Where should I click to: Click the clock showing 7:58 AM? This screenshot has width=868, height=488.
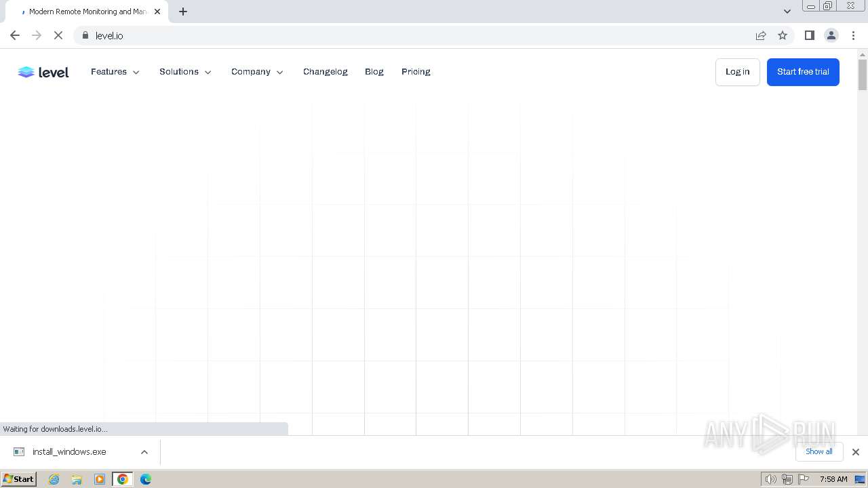coord(833,479)
